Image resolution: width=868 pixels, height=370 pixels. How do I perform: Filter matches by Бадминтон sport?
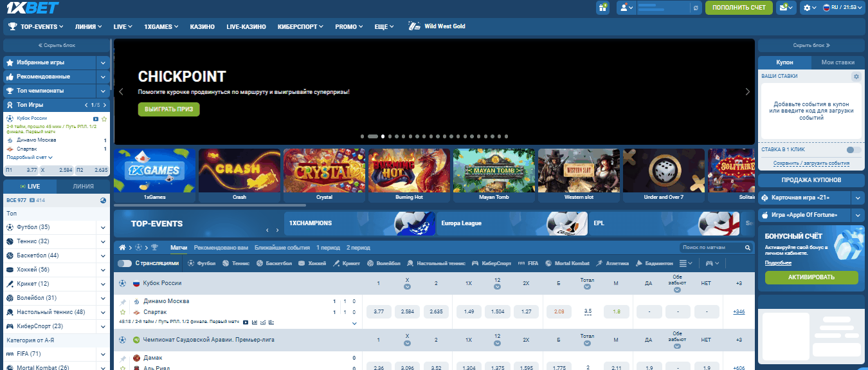click(655, 263)
